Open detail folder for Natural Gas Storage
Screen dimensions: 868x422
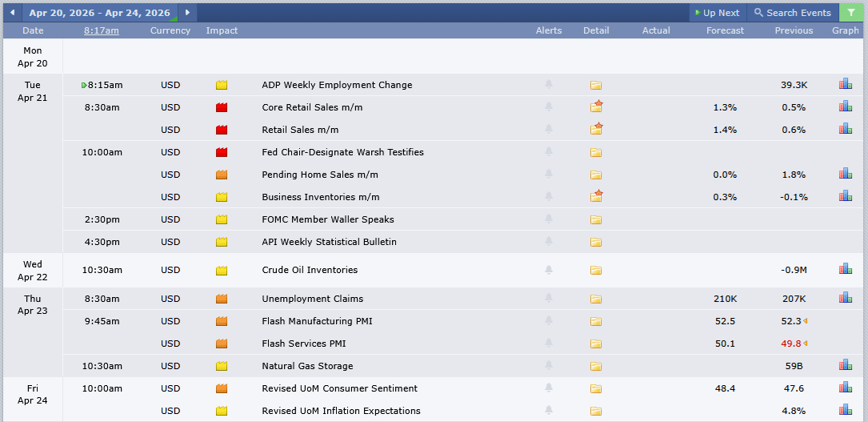pyautogui.click(x=596, y=366)
